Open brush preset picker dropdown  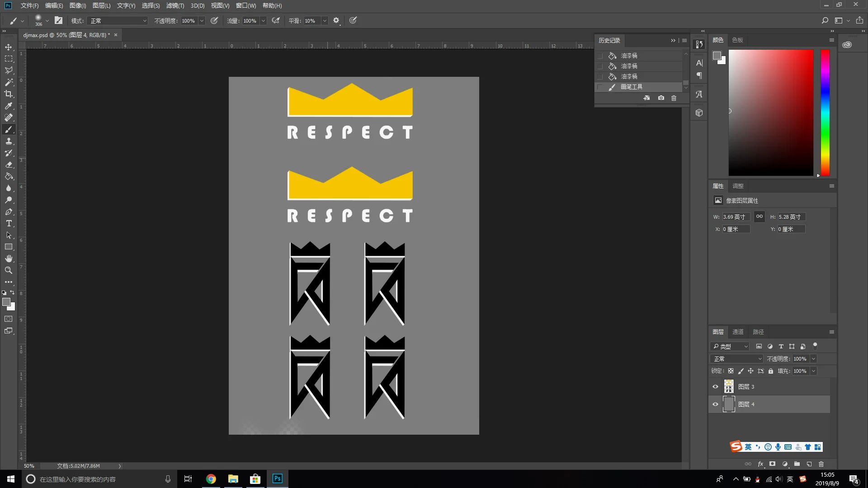[47, 21]
